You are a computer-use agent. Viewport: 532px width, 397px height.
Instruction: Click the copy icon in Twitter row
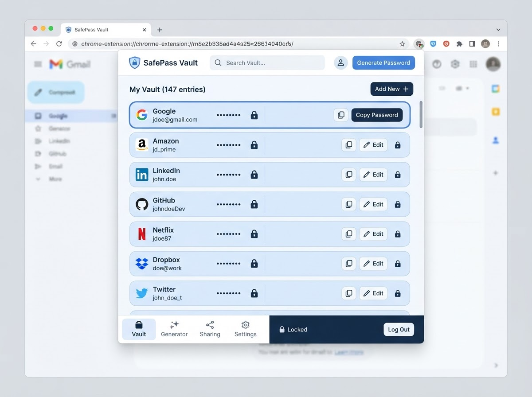[x=349, y=293]
